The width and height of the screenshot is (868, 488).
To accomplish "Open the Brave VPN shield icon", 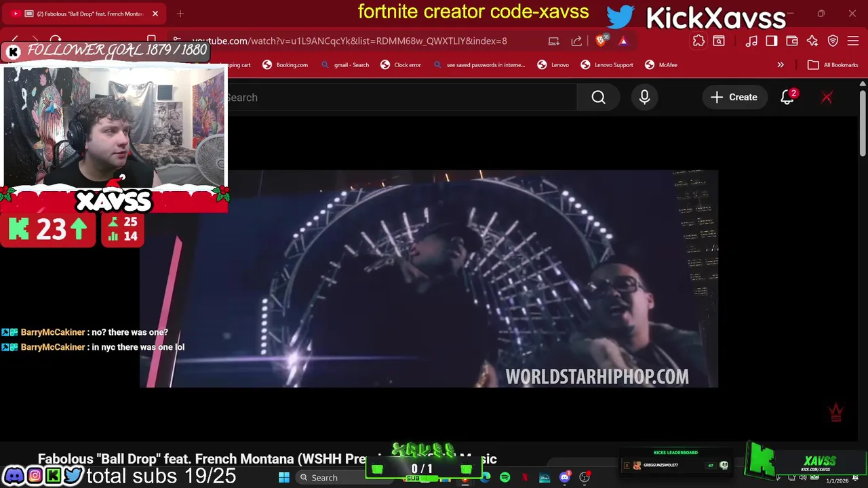I will [833, 41].
